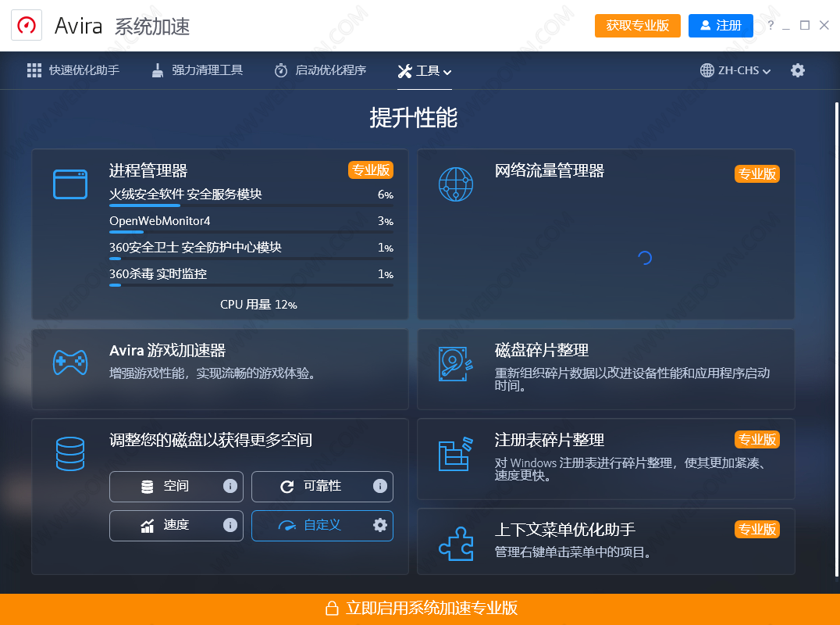
Task: Click the process manager window icon
Action: click(69, 184)
